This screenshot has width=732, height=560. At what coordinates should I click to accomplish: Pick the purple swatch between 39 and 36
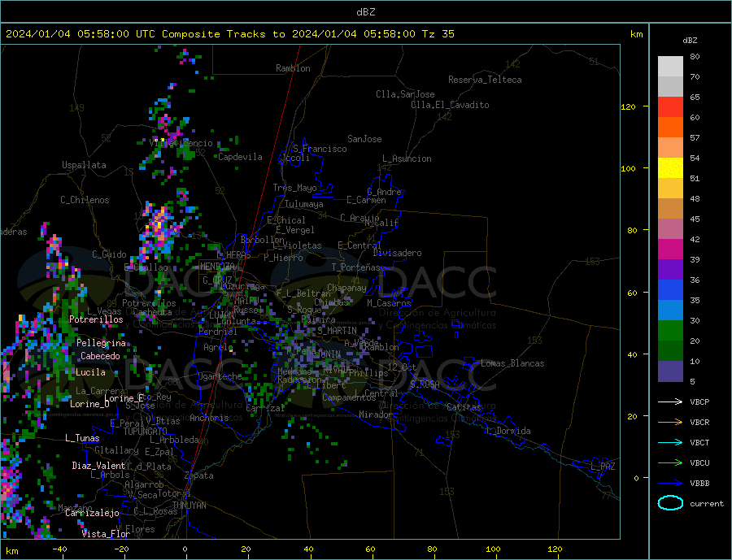[670, 270]
